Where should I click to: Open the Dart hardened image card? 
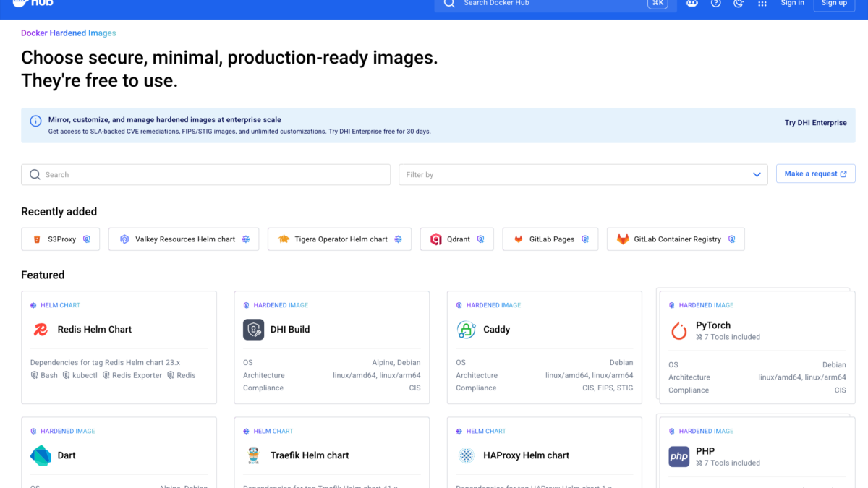(119, 453)
